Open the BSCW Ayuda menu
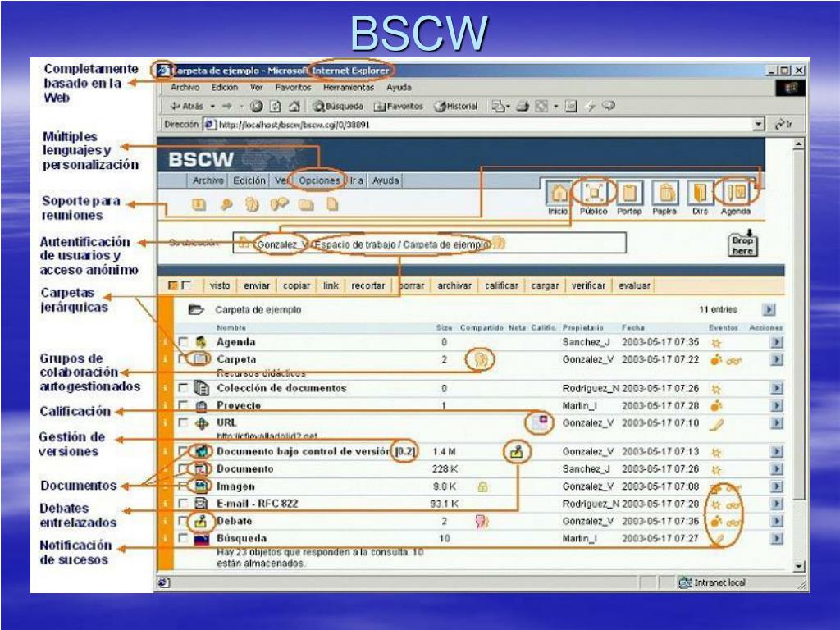840x630 pixels. pos(386,180)
